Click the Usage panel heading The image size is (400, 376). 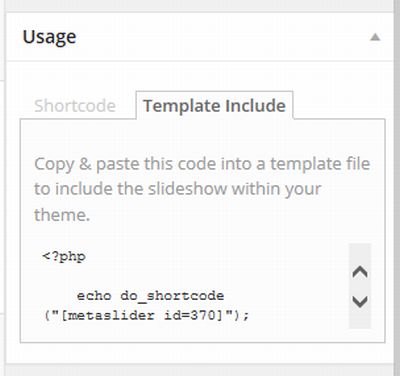[x=49, y=37]
